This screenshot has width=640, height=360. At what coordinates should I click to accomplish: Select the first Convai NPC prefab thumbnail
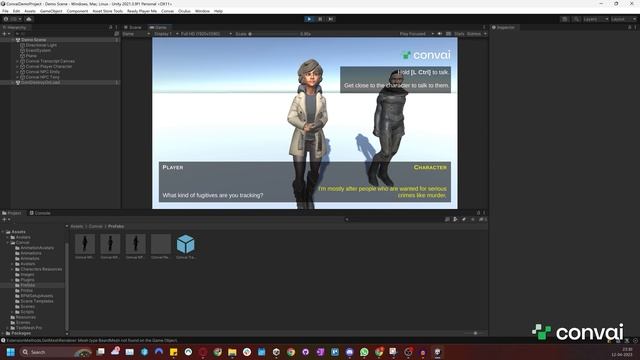click(85, 247)
